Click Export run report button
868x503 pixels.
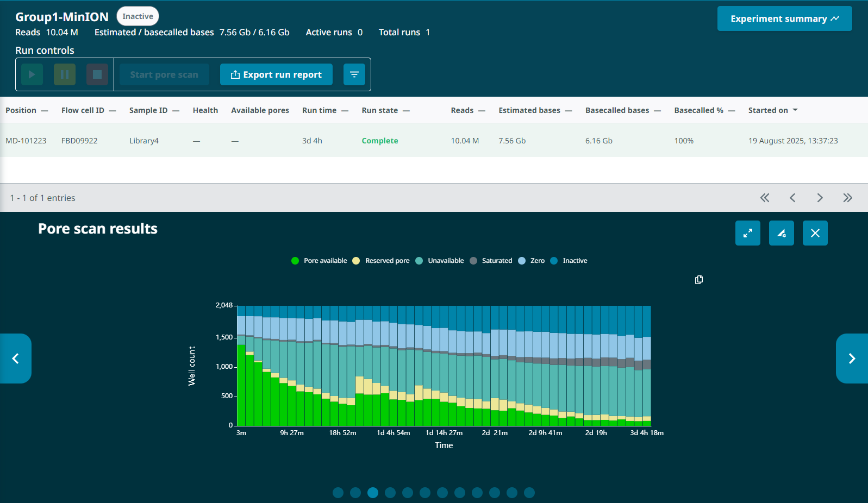tap(276, 74)
